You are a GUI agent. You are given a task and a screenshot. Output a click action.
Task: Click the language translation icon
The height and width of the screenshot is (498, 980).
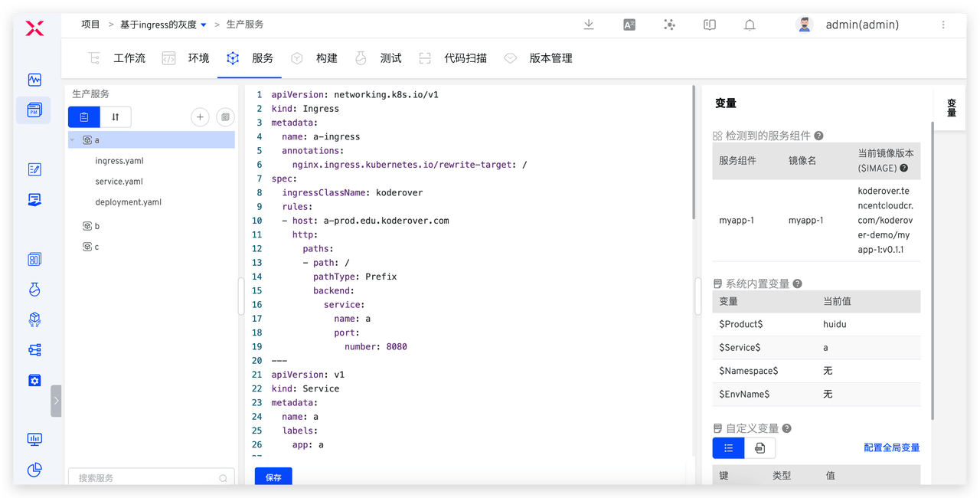(x=629, y=25)
